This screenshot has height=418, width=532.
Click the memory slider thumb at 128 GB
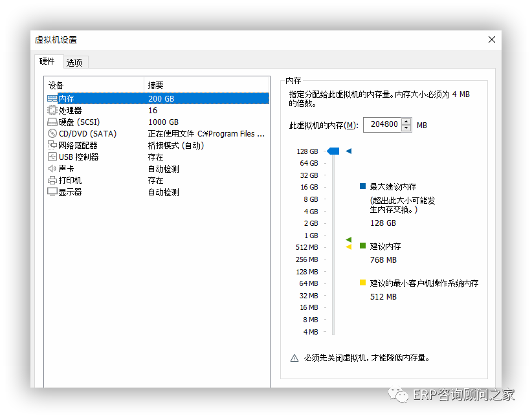tap(333, 151)
